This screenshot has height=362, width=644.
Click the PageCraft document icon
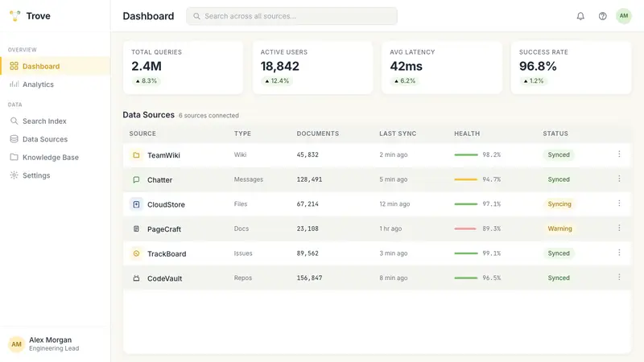(136, 229)
